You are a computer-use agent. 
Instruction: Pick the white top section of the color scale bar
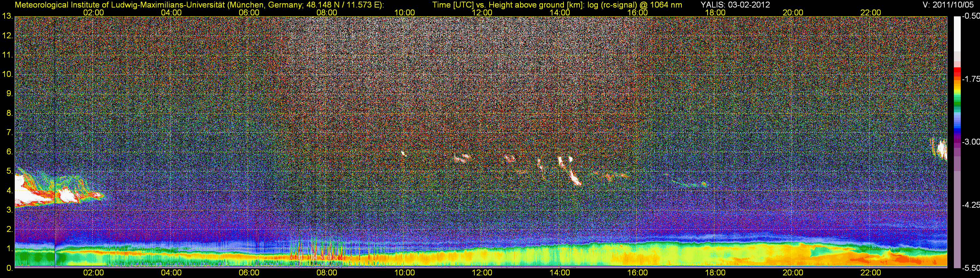(x=957, y=33)
